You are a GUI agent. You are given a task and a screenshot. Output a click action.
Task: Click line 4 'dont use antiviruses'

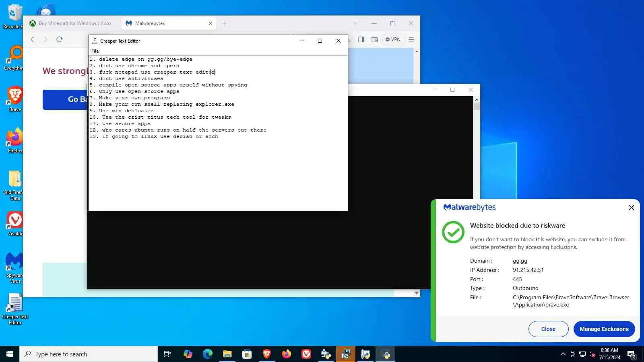(126, 78)
